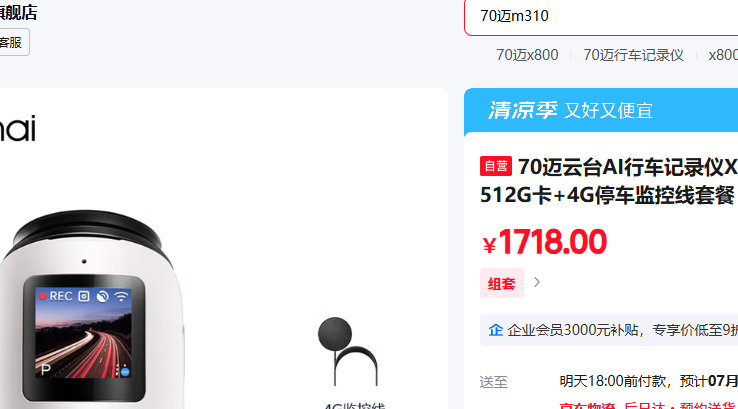Click the blue 企 enterprise member icon

[496, 330]
